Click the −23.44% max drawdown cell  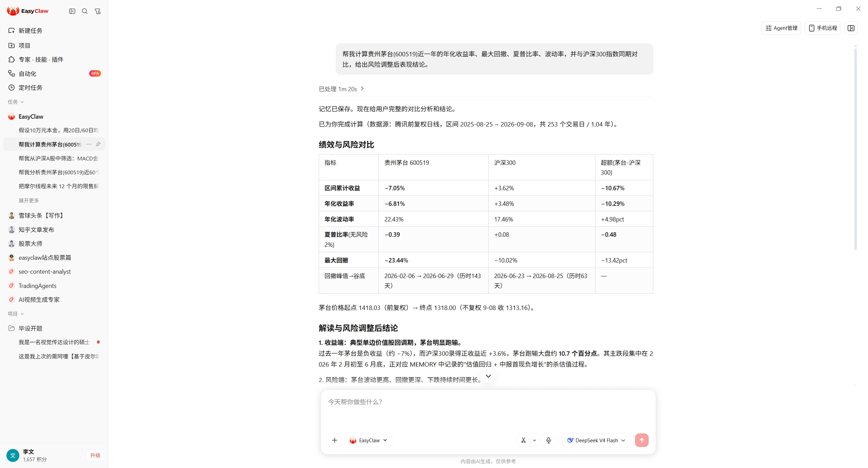396,260
